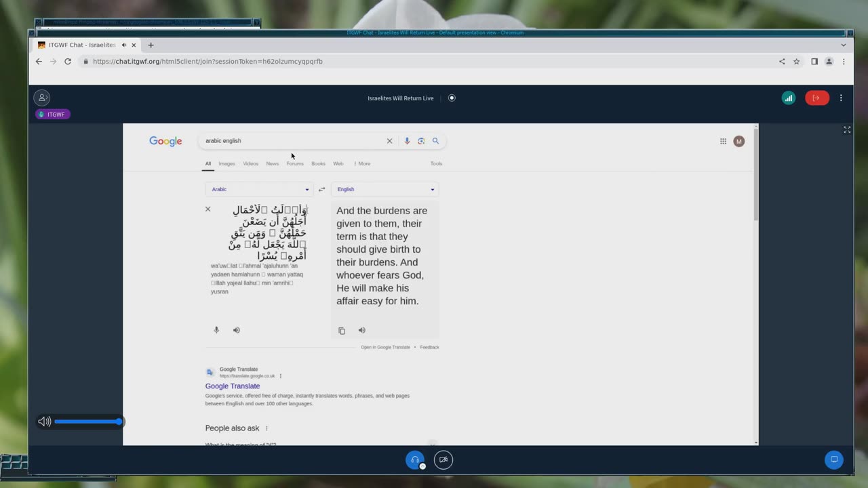Listen to the Arabic source text
Image resolution: width=868 pixels, height=488 pixels.
237,330
